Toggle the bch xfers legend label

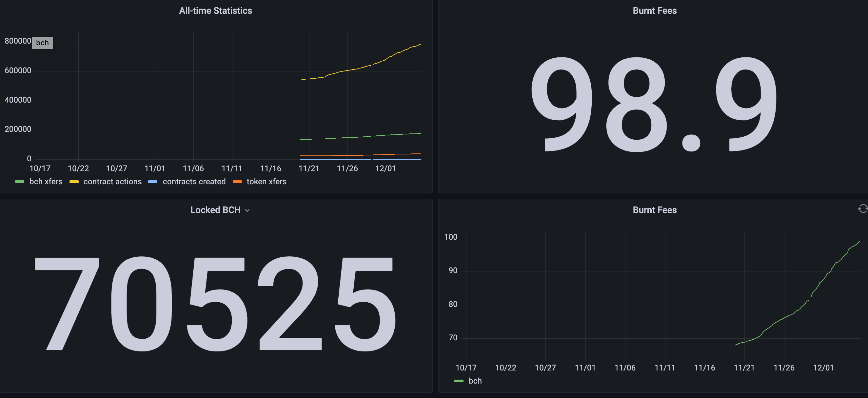pos(46,182)
